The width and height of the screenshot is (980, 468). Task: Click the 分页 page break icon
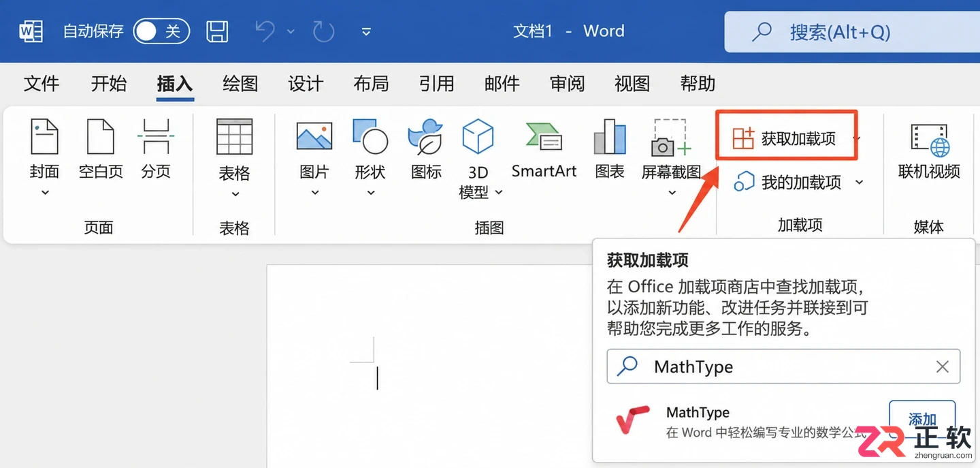(x=156, y=136)
